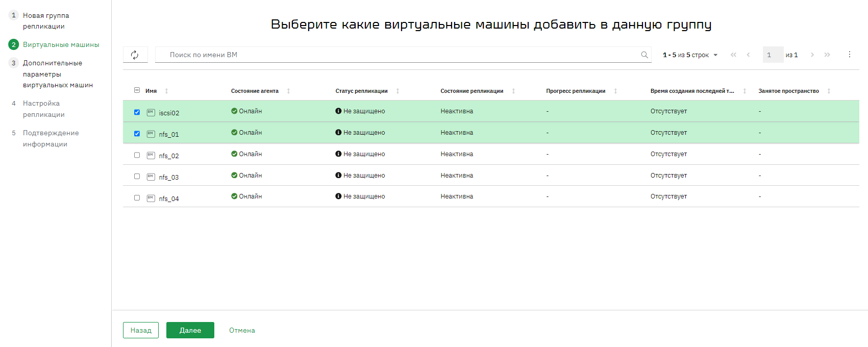868x347 pixels.
Task: Check the nfs_04 virtual machine
Action: [137, 198]
